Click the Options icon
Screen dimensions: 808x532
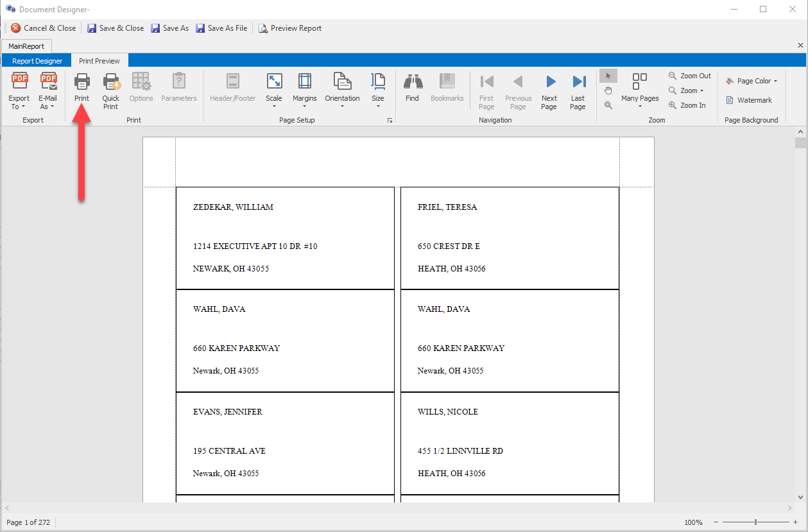(x=141, y=82)
